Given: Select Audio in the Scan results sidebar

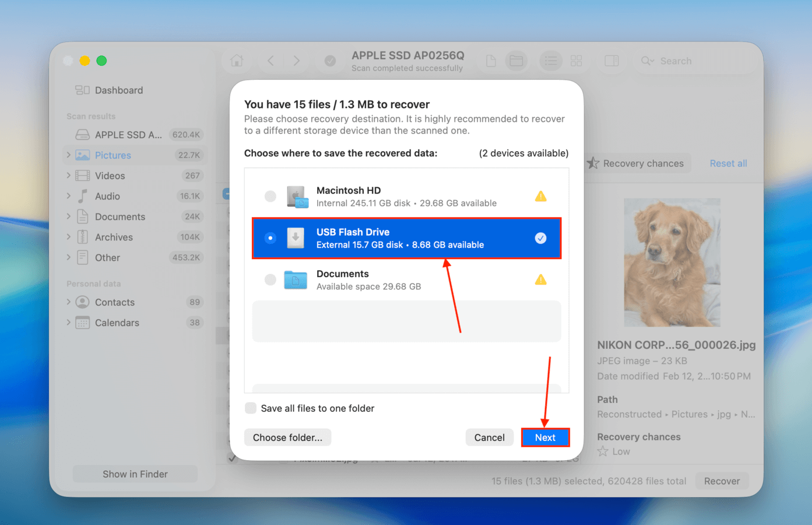Looking at the screenshot, I should [106, 196].
